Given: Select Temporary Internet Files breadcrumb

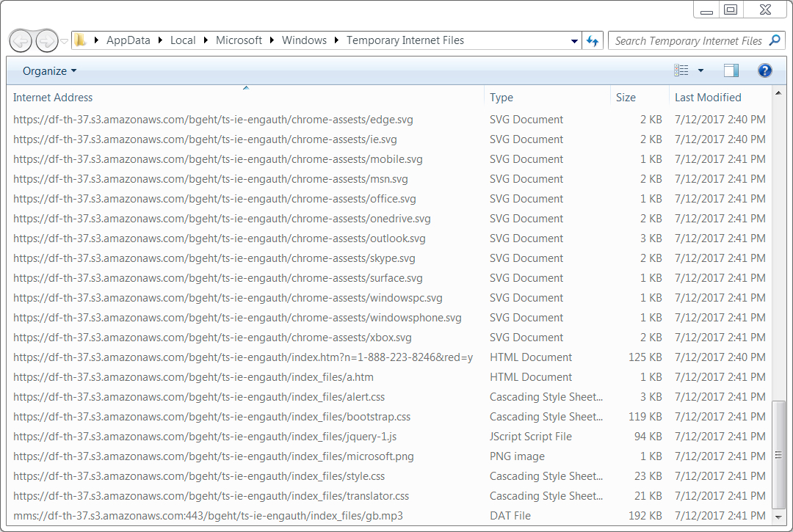Looking at the screenshot, I should click(405, 40).
